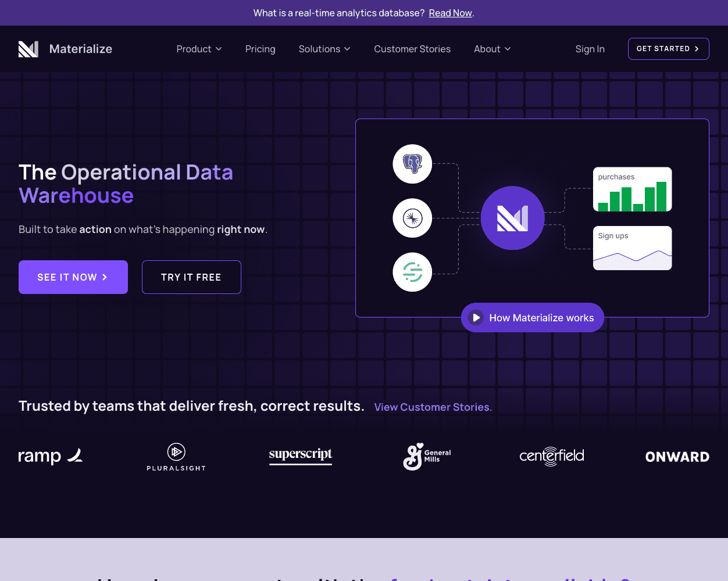Click the Try It Free button

(x=191, y=277)
